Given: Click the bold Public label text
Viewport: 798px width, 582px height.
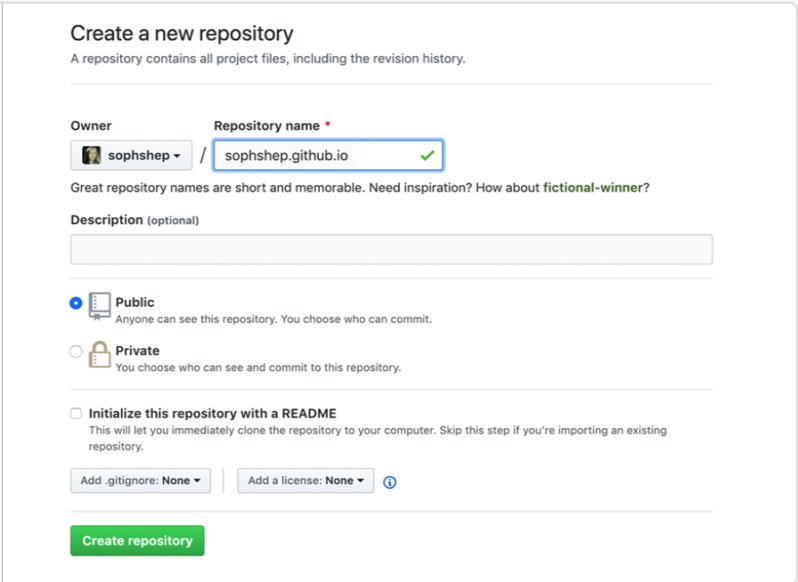Looking at the screenshot, I should click(x=135, y=302).
